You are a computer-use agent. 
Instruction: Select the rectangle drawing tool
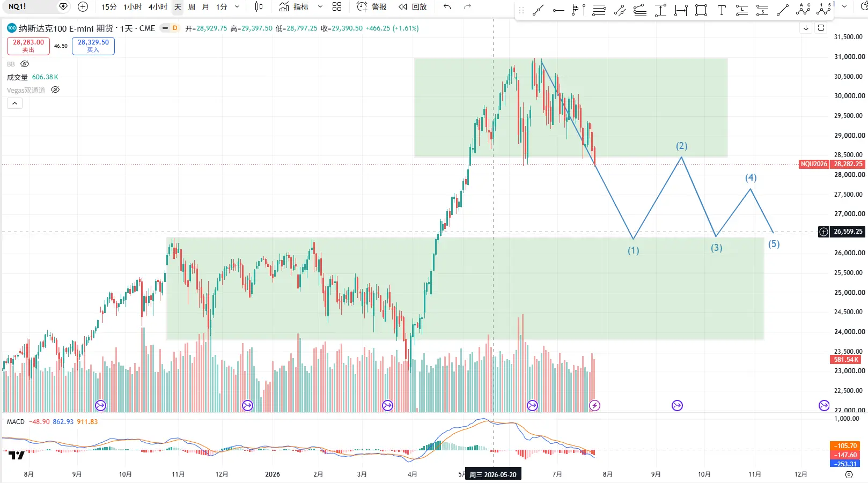(701, 10)
